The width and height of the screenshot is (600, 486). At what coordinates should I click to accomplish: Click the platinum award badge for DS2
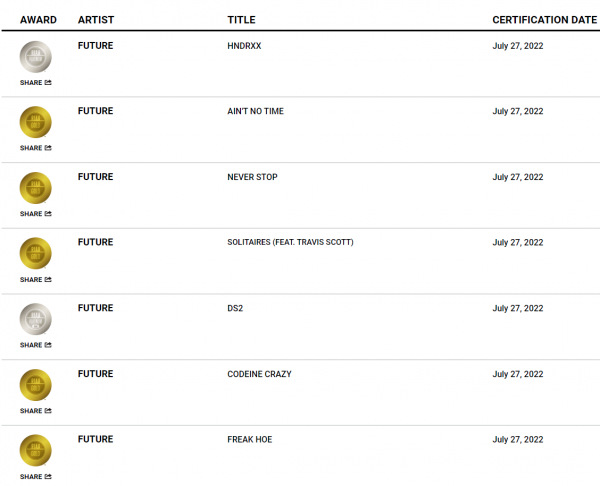36,320
